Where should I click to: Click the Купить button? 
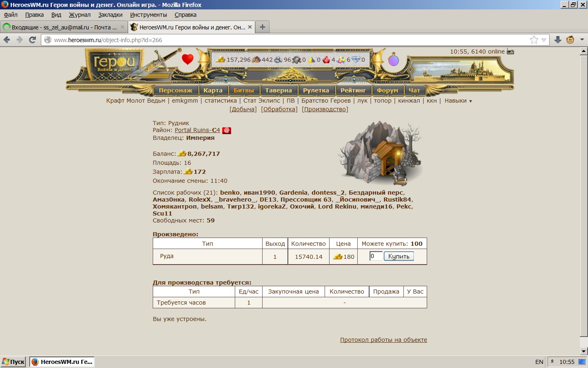coord(399,256)
